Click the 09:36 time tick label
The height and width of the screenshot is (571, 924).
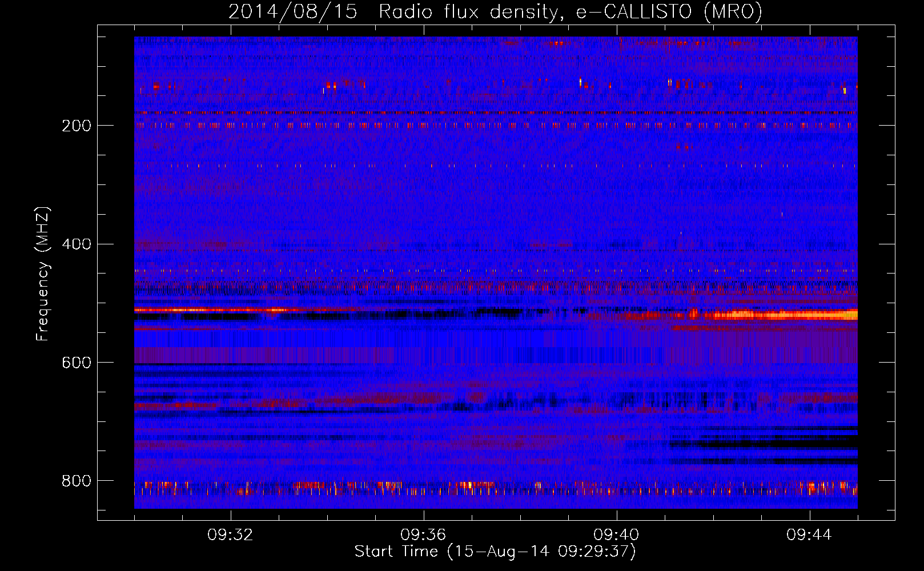(423, 535)
